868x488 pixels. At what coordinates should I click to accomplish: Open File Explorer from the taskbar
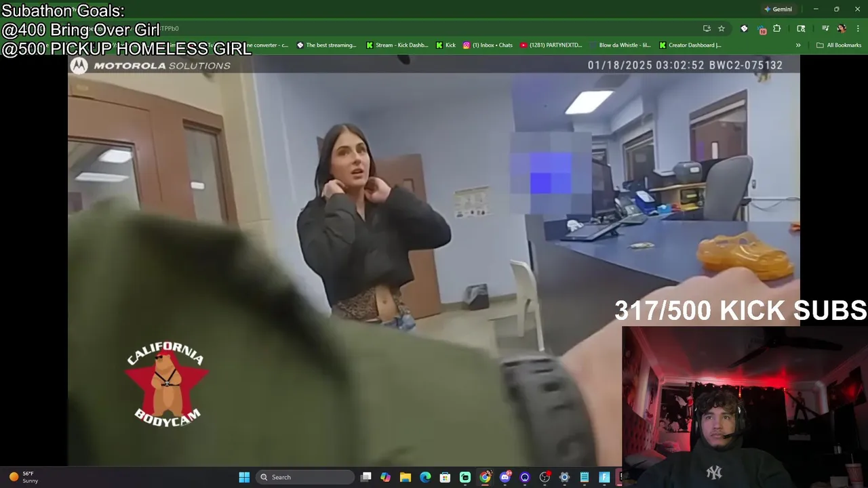click(406, 477)
